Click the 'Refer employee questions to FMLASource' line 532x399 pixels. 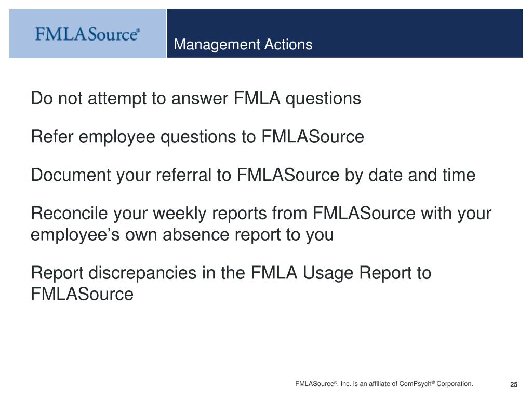[x=197, y=137]
